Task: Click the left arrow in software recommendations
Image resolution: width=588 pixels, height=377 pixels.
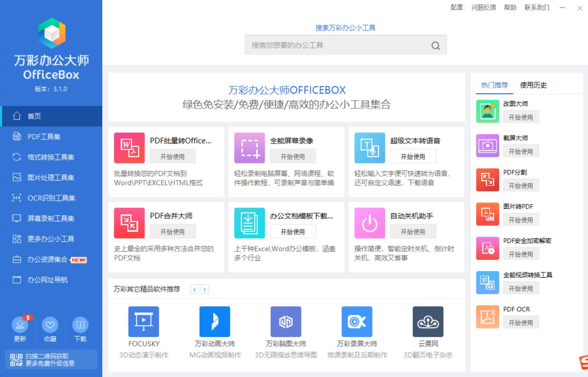Action: 194,289
